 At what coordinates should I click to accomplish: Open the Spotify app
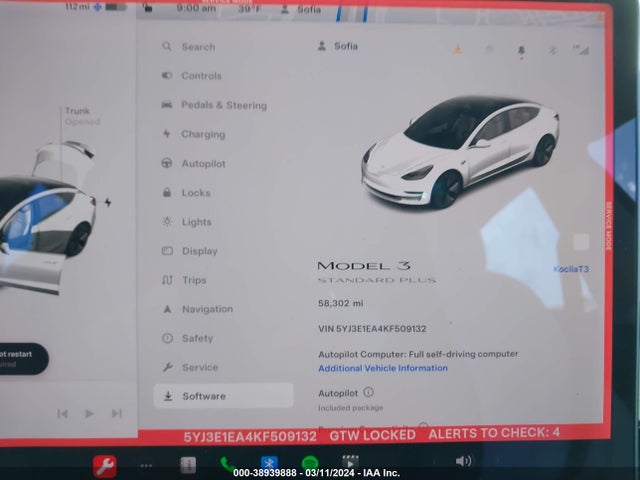coord(310,463)
